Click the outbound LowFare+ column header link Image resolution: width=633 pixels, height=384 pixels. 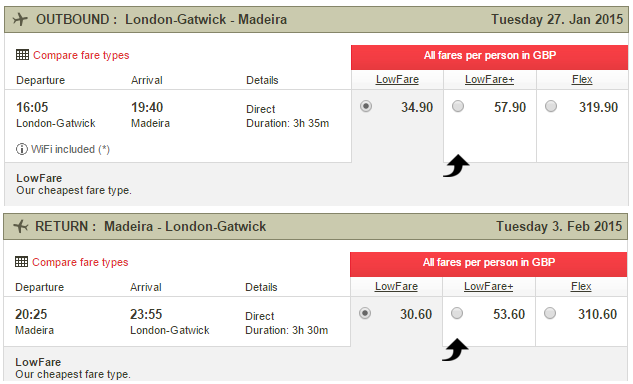pyautogui.click(x=490, y=80)
